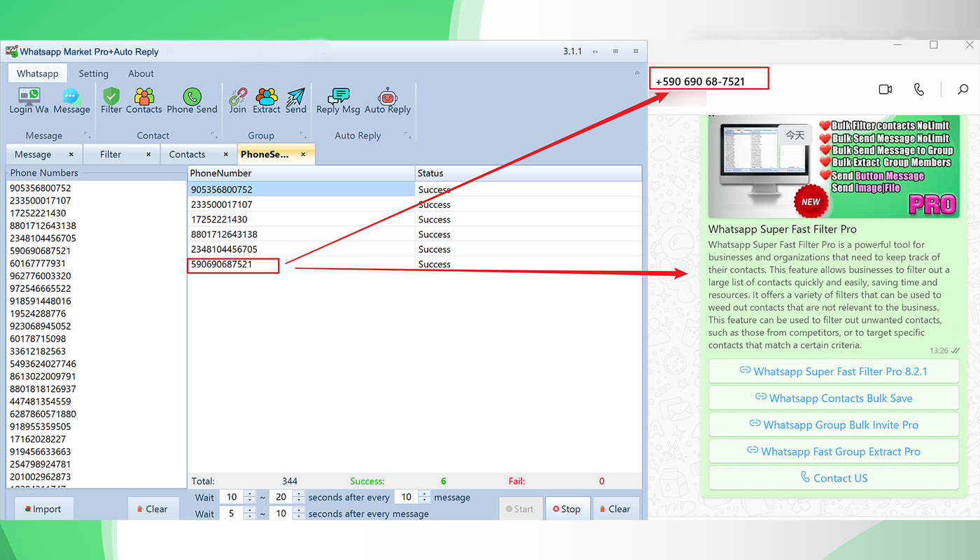Expand the Message ribbon group launcher

(87, 134)
